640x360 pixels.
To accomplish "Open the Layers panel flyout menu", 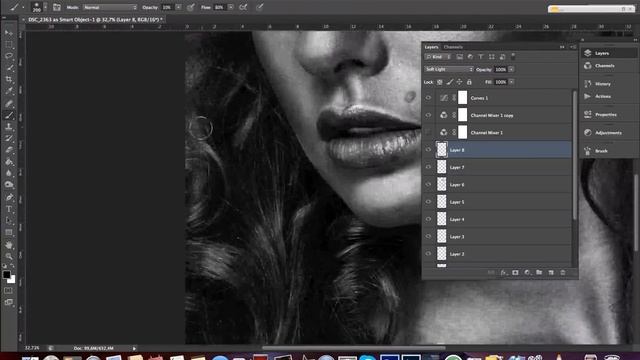I will coord(573,47).
